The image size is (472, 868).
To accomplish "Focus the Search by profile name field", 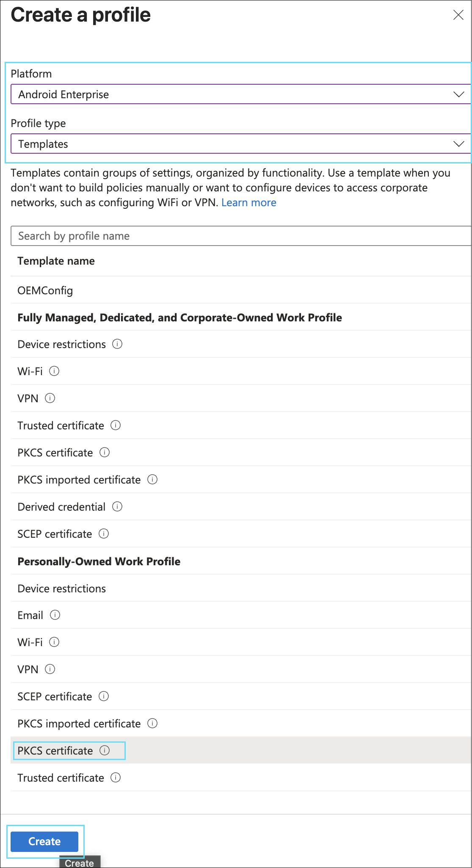I will [x=240, y=236].
